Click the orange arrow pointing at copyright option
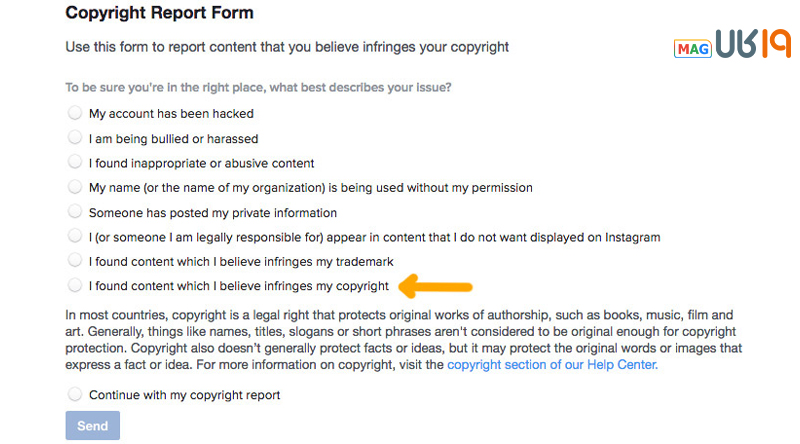Viewport: 800px width, 444px height. pos(435,286)
